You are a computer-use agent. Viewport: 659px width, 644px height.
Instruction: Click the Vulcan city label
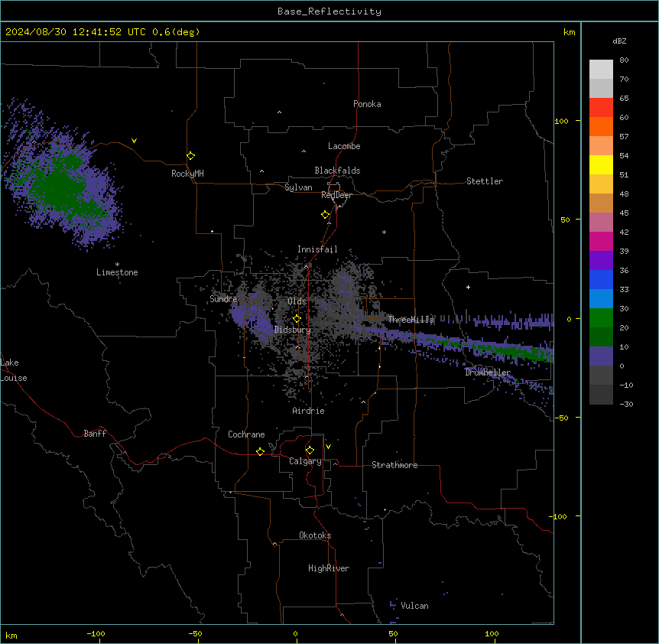coord(414,606)
